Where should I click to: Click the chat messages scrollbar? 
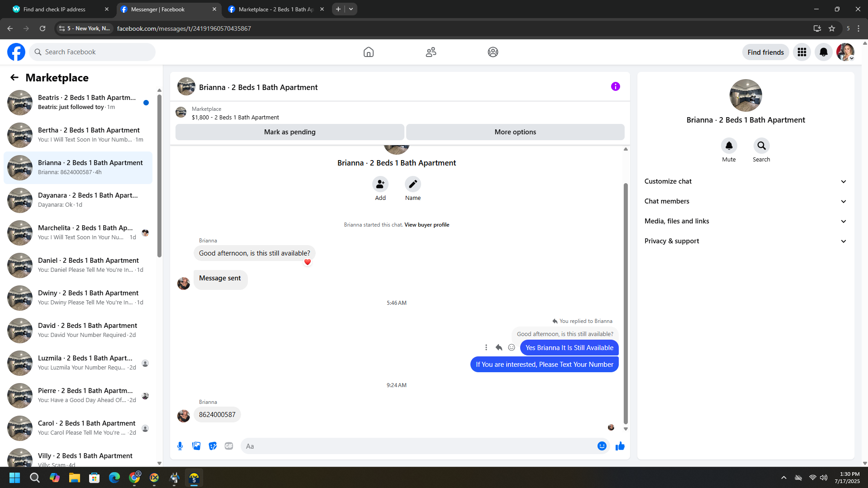pyautogui.click(x=626, y=303)
